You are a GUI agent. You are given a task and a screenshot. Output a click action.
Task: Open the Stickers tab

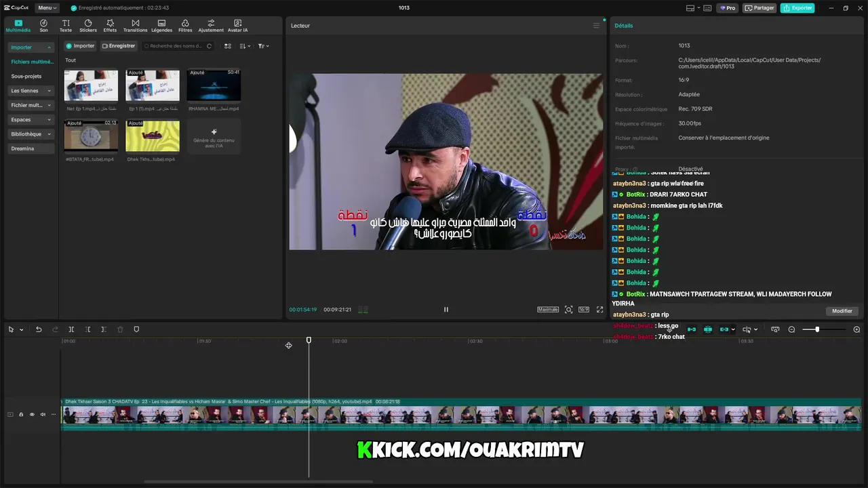[88, 26]
